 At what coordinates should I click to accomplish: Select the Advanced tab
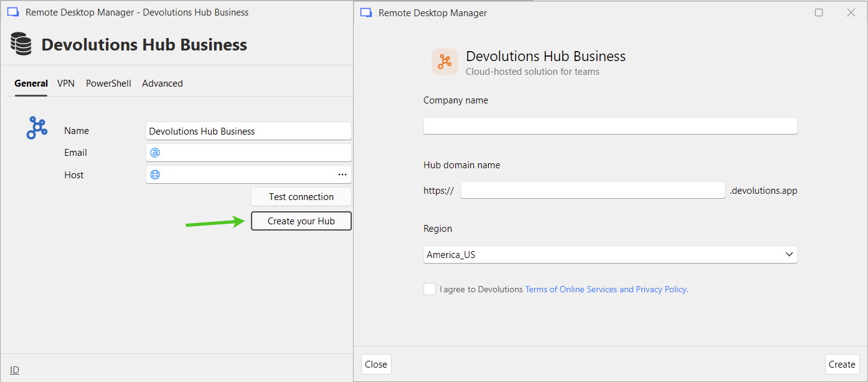coord(163,84)
